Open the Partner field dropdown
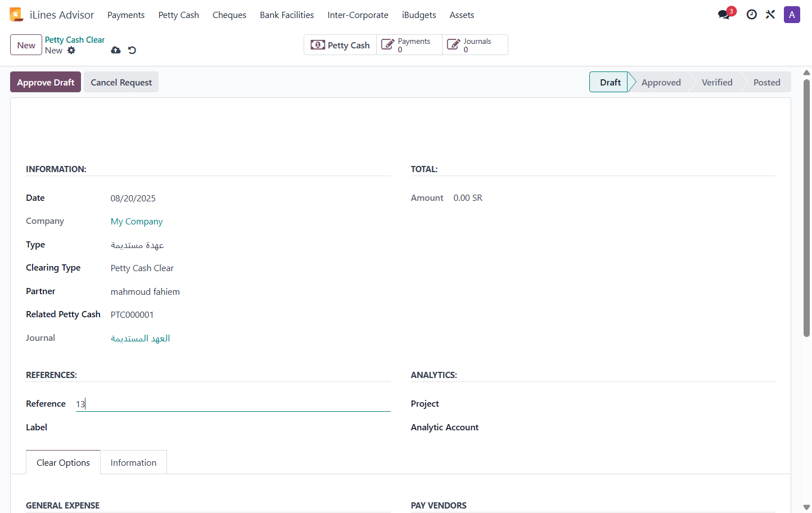The height and width of the screenshot is (513, 812). click(x=250, y=292)
